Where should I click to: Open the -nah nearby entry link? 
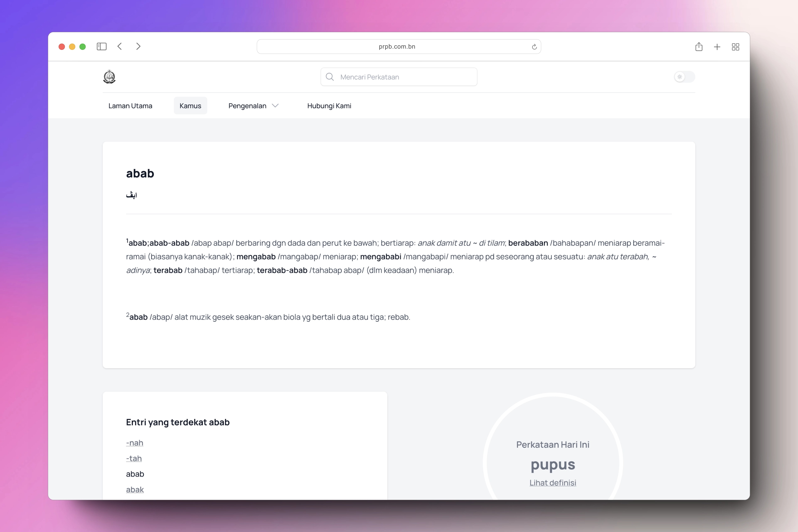(x=135, y=443)
